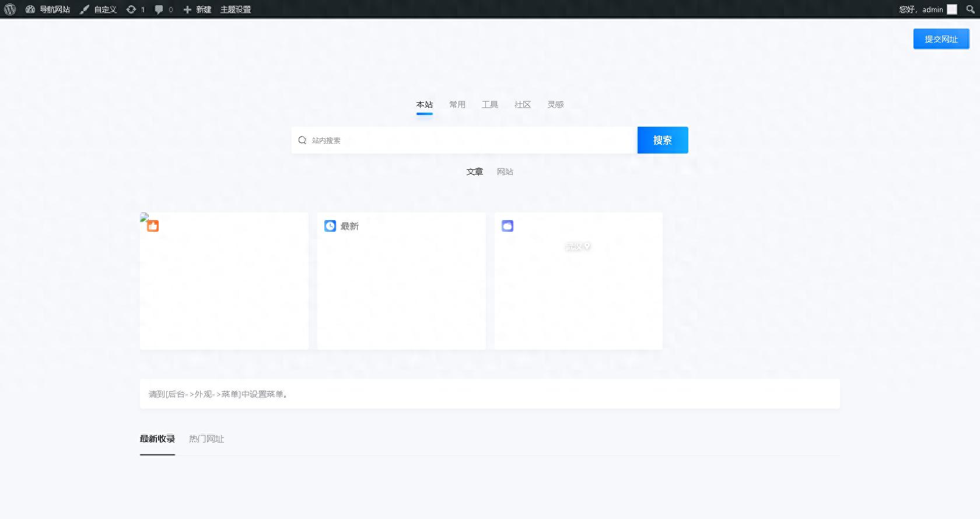Click the magnifier icon in search box
The height and width of the screenshot is (519, 980).
point(302,140)
